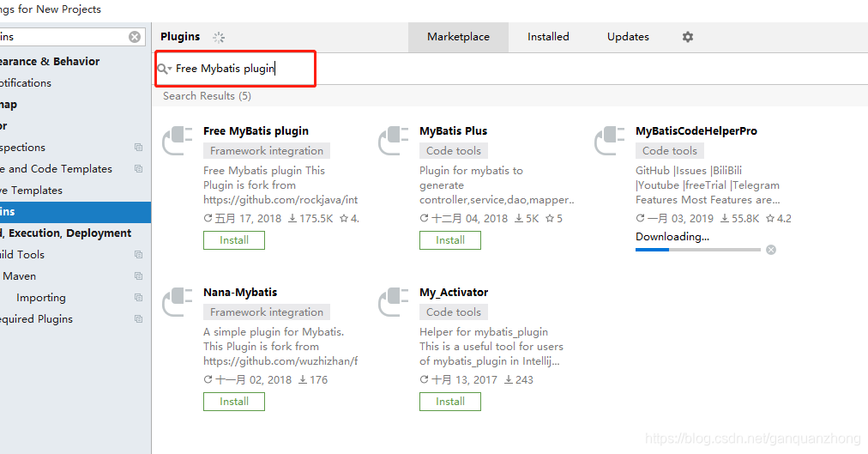
Task: Open Nana-Mybatis plugin title
Action: click(x=240, y=293)
